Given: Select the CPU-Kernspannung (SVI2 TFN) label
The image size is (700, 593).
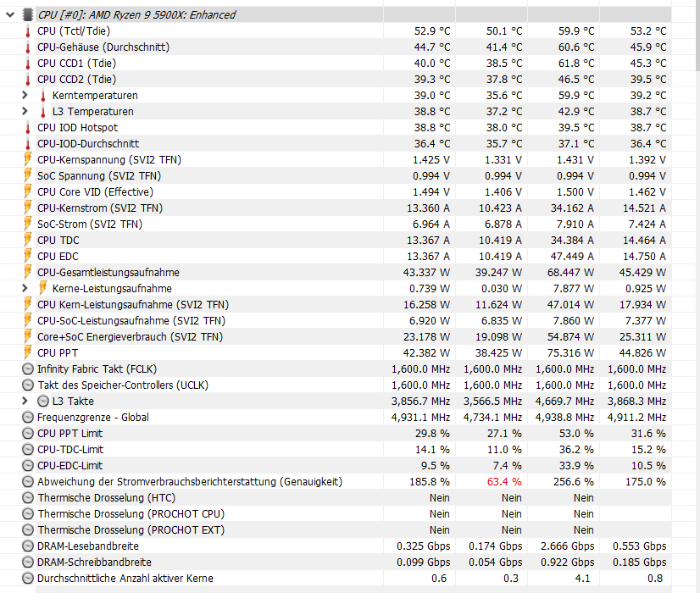Looking at the screenshot, I should pos(109,160).
